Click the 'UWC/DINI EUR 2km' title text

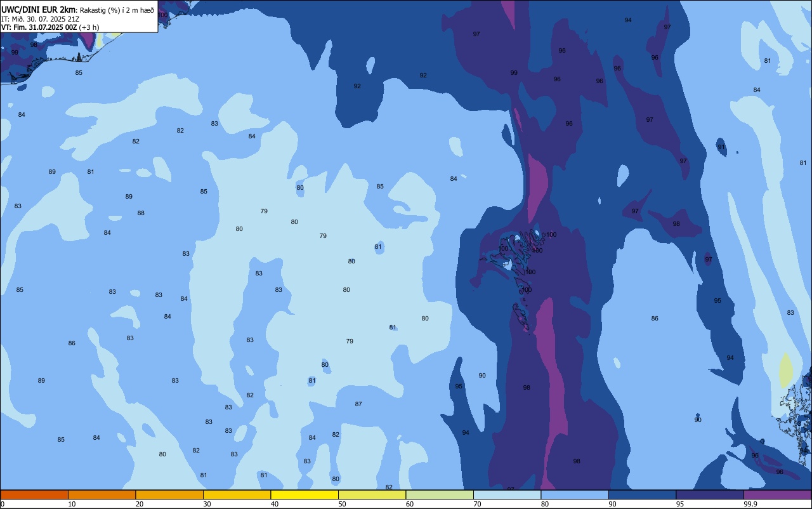(39, 10)
